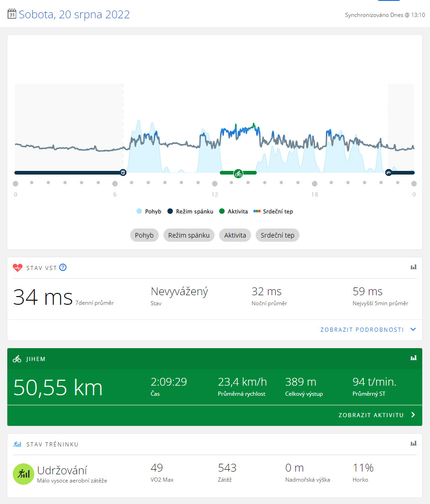Click the green Udržování training status icon
This screenshot has width=430, height=504.
click(x=23, y=474)
